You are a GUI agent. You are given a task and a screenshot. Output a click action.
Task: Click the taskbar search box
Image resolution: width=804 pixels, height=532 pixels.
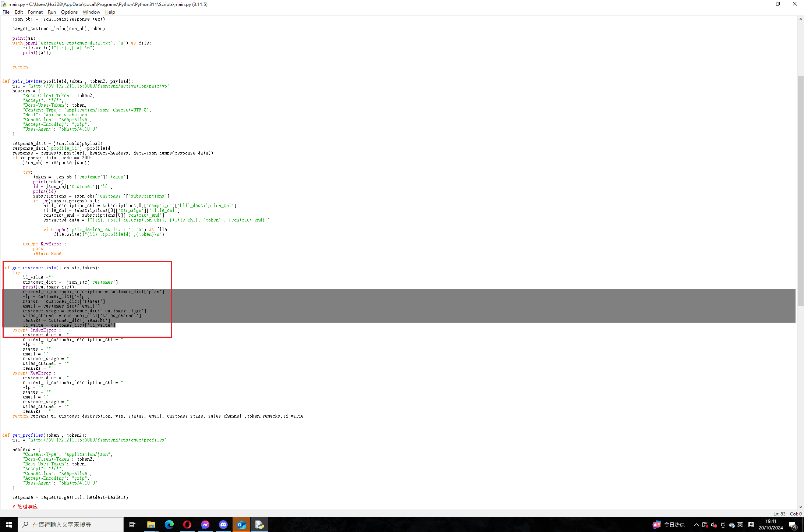click(x=71, y=525)
